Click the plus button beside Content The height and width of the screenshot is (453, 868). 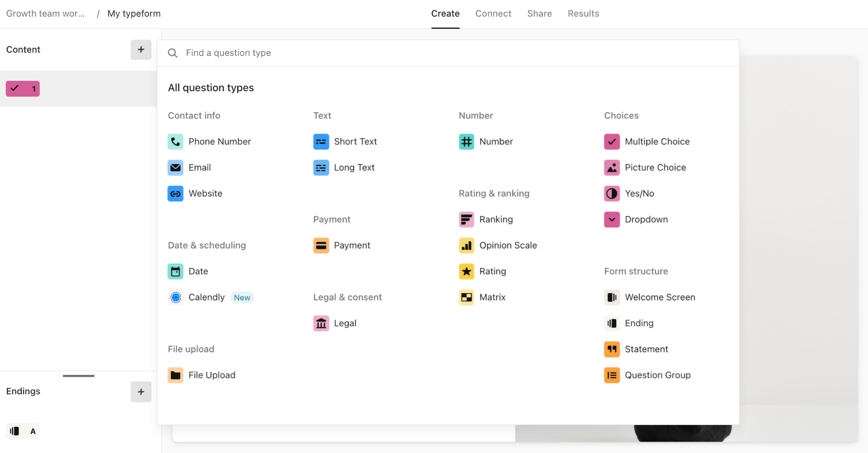click(x=141, y=50)
